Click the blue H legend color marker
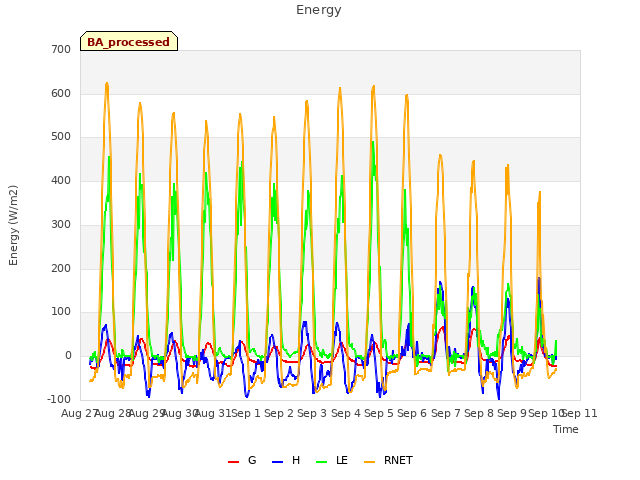The height and width of the screenshot is (480, 640). (x=277, y=462)
